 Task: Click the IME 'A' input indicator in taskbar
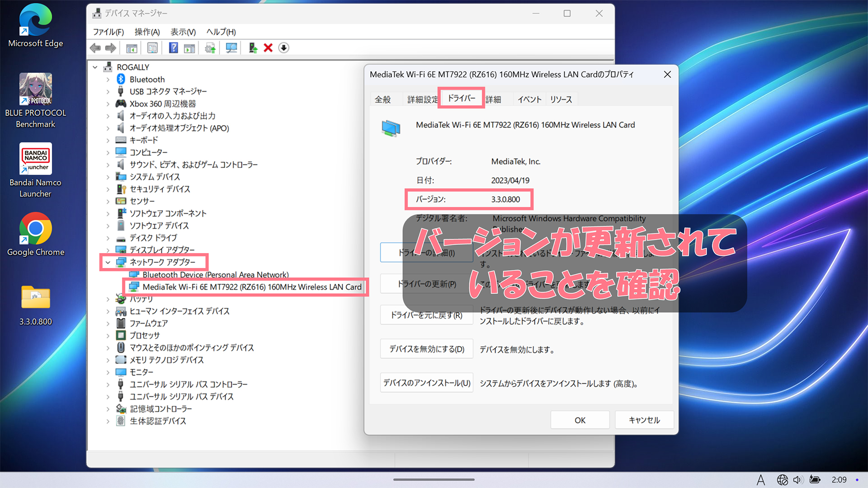761,480
